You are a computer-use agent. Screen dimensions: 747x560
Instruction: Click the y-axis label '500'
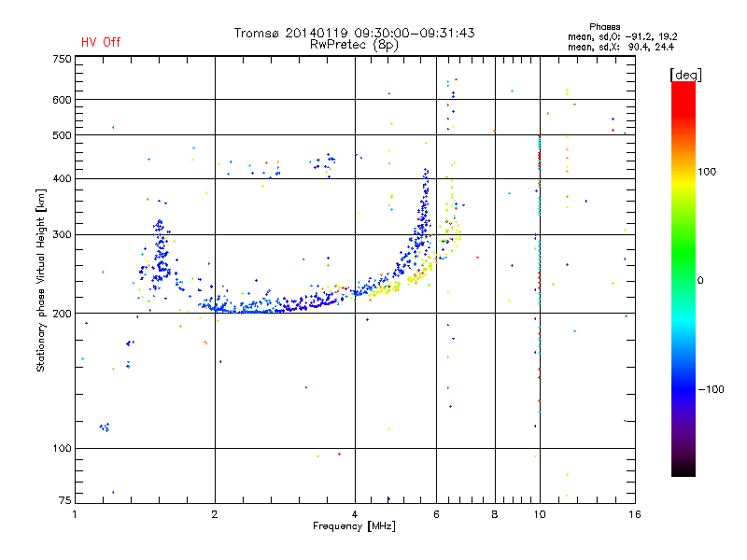62,135
